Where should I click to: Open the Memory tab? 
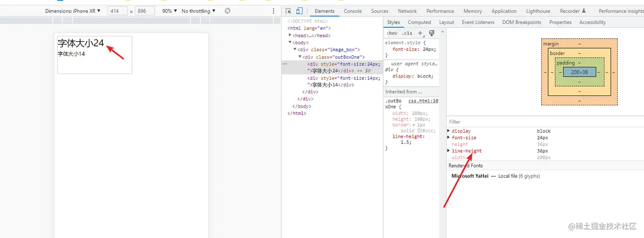click(473, 11)
